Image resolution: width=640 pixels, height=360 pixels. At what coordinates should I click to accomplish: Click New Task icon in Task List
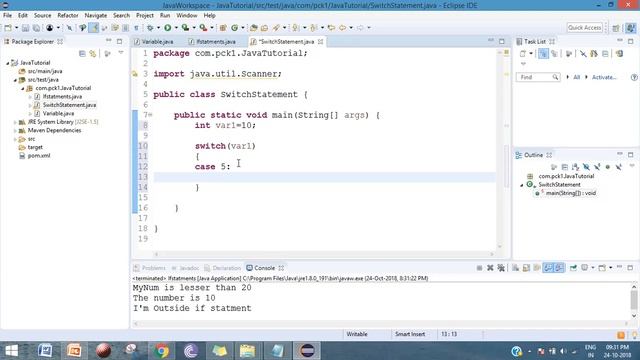coord(523,53)
